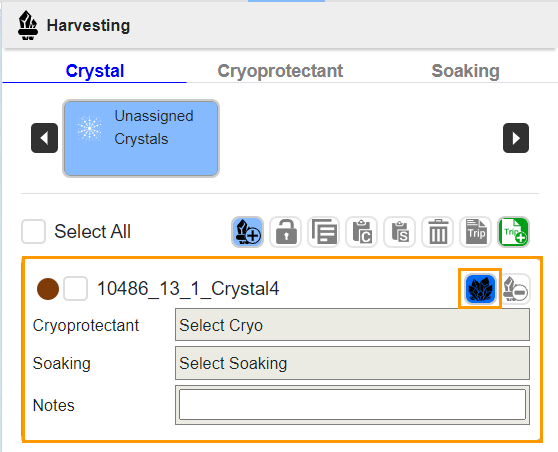Check the Select All checkbox
Screen dimensions: 558x452
coord(33,231)
